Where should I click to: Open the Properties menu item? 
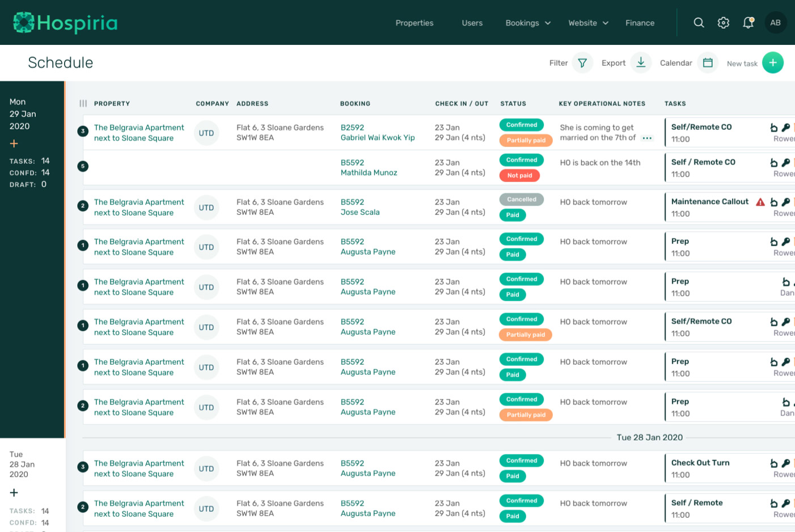pos(415,23)
